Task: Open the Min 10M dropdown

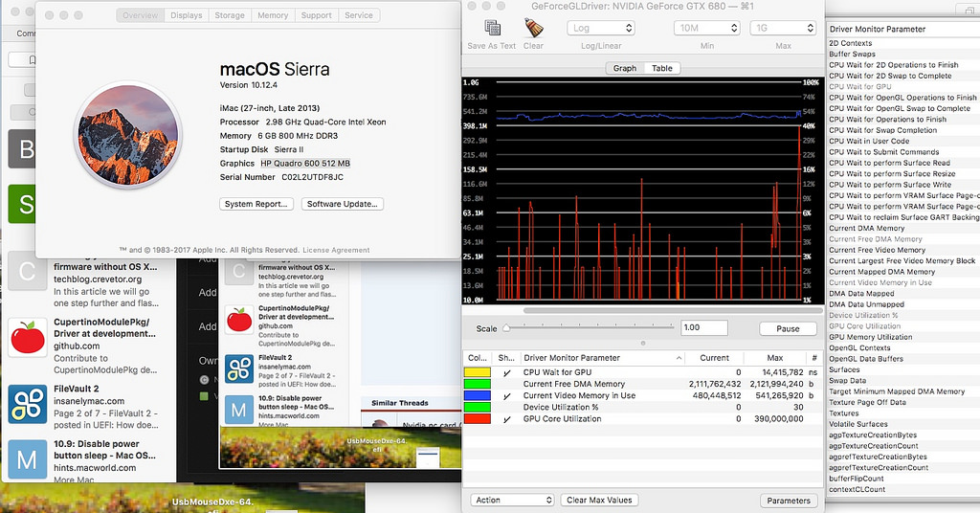Action: 707,28
